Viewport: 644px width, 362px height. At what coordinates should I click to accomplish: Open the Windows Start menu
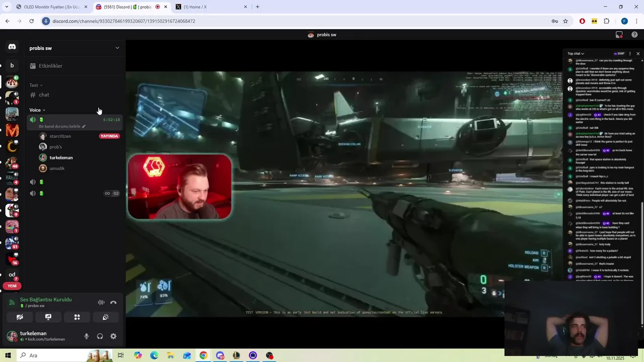coord(8,355)
